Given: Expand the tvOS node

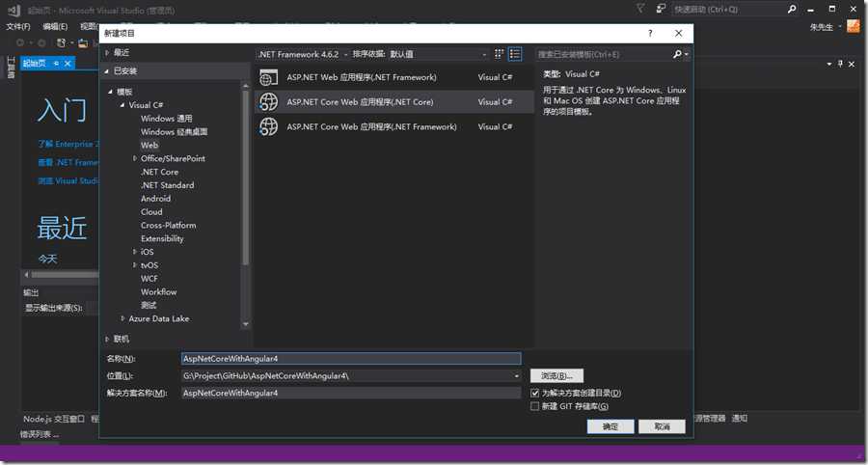Looking at the screenshot, I should (134, 265).
